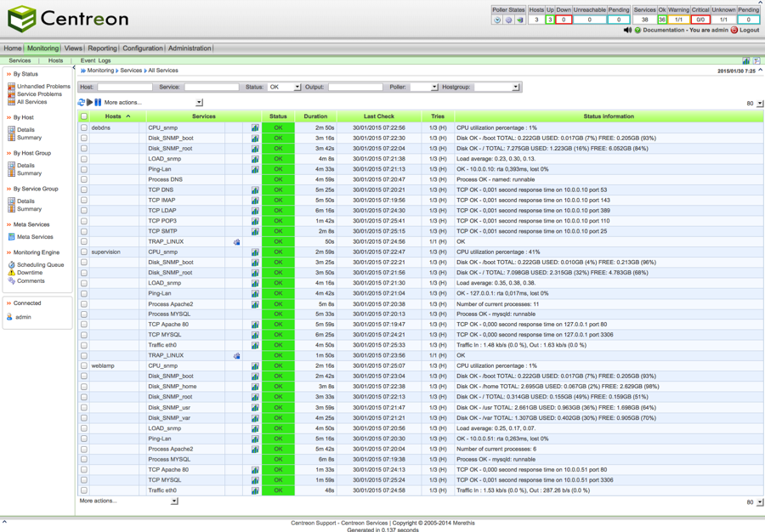
Task: Click into the Host filter text field
Action: click(124, 87)
